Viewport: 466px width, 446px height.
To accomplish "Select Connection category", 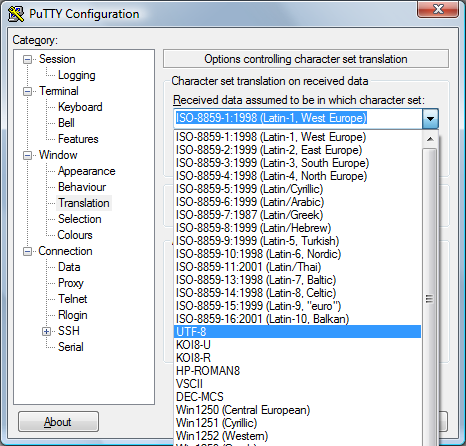I will coord(65,251).
